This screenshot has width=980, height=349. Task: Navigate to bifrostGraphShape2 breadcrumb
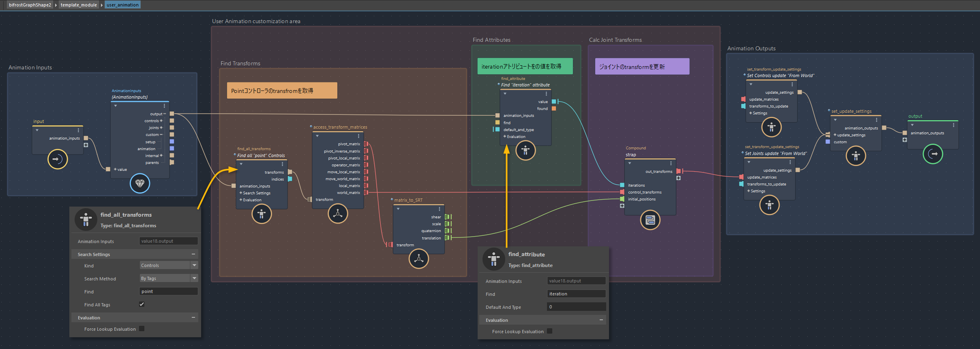pyautogui.click(x=30, y=5)
